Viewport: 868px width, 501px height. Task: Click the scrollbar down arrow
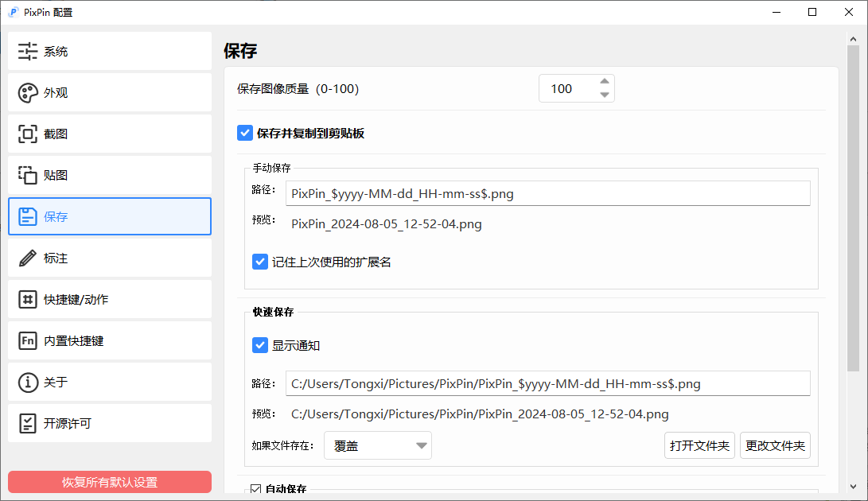[x=853, y=487]
